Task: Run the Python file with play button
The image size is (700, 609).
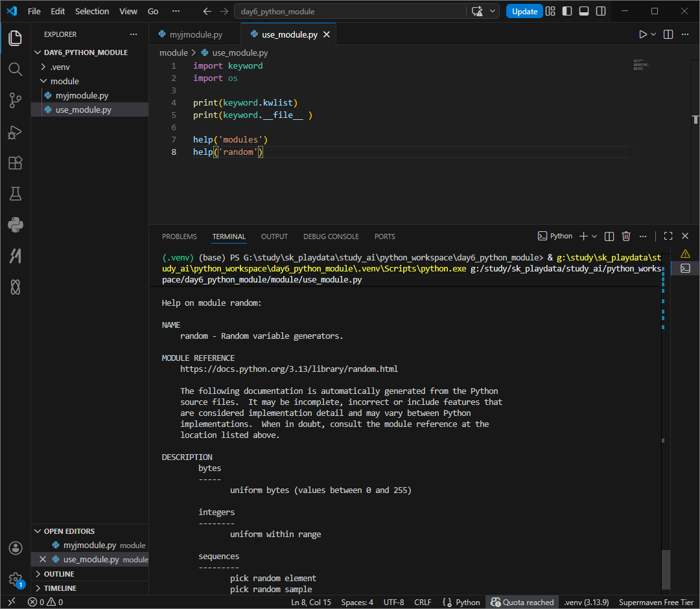Action: pyautogui.click(x=642, y=34)
